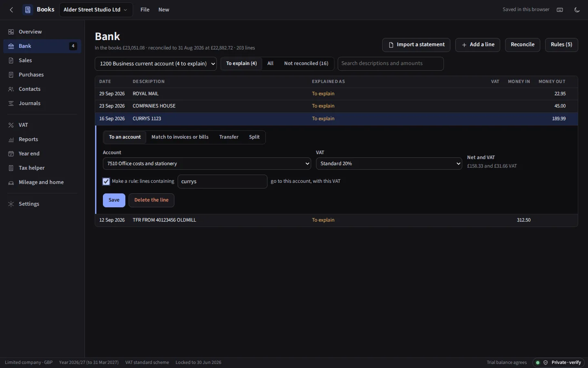Uncheck the Make a rule checkbox
This screenshot has height=368, width=588.
click(106, 182)
